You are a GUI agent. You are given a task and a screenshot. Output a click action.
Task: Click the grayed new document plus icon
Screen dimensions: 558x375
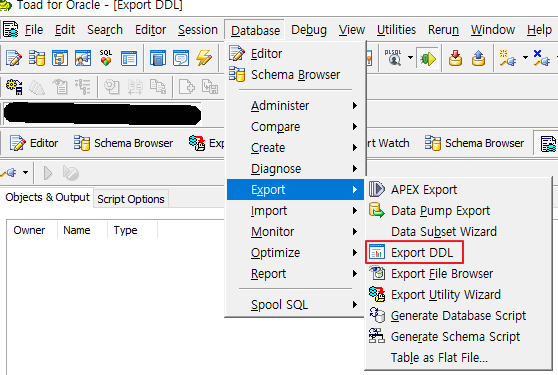coord(186,86)
